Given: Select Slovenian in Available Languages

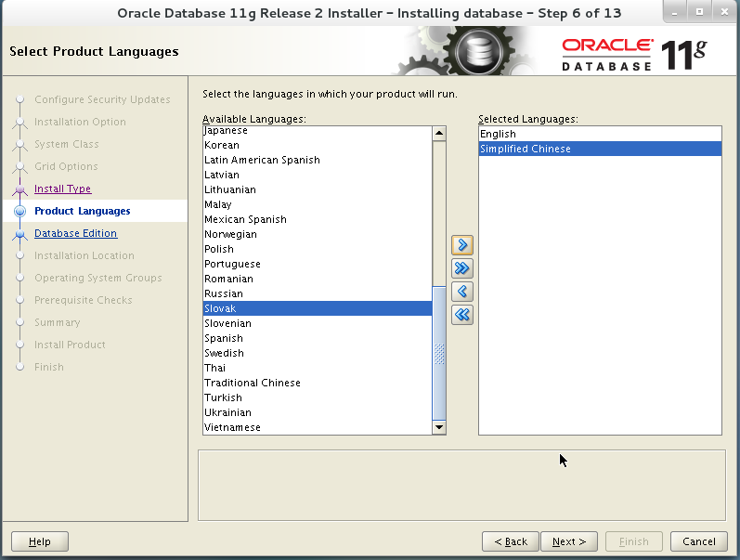Looking at the screenshot, I should (x=318, y=323).
